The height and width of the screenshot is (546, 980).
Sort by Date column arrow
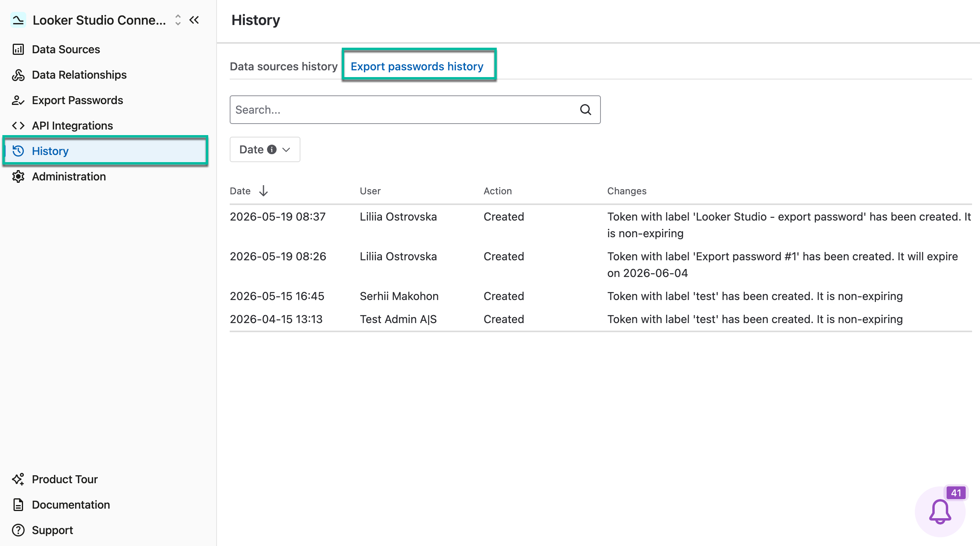coord(263,191)
